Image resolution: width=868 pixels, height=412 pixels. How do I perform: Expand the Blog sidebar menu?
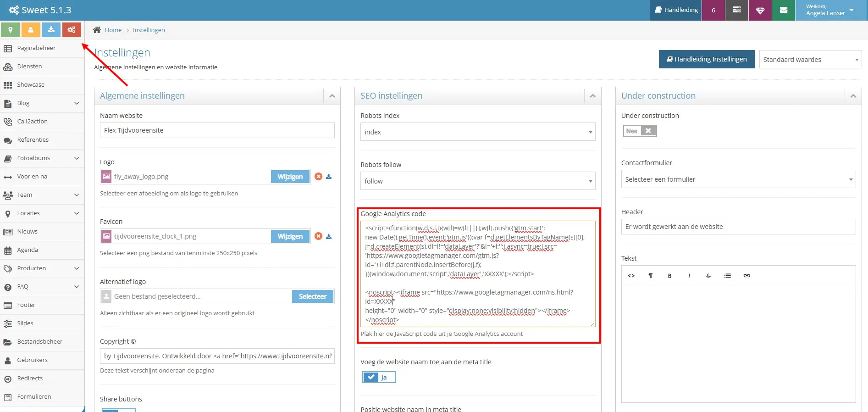tap(42, 103)
